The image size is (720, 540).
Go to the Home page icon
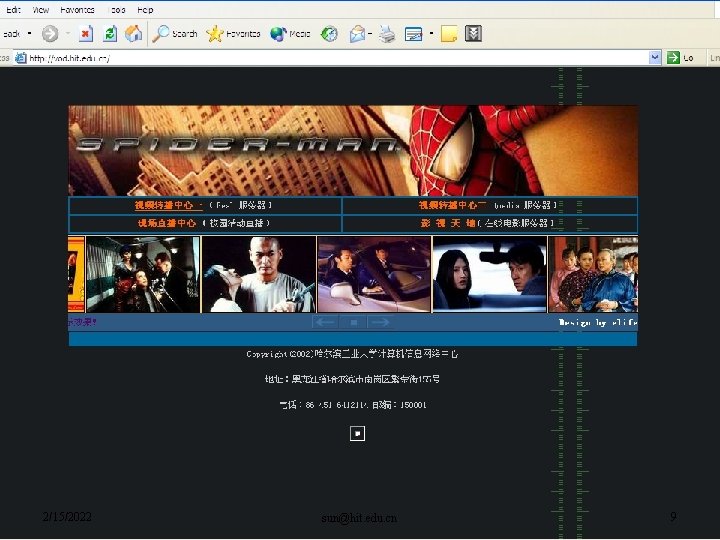[134, 34]
